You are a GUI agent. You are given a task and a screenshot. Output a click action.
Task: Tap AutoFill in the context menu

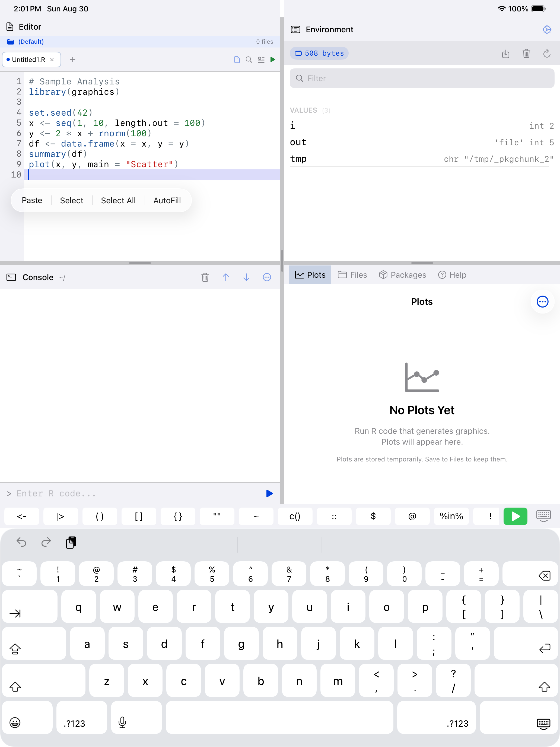pyautogui.click(x=167, y=200)
